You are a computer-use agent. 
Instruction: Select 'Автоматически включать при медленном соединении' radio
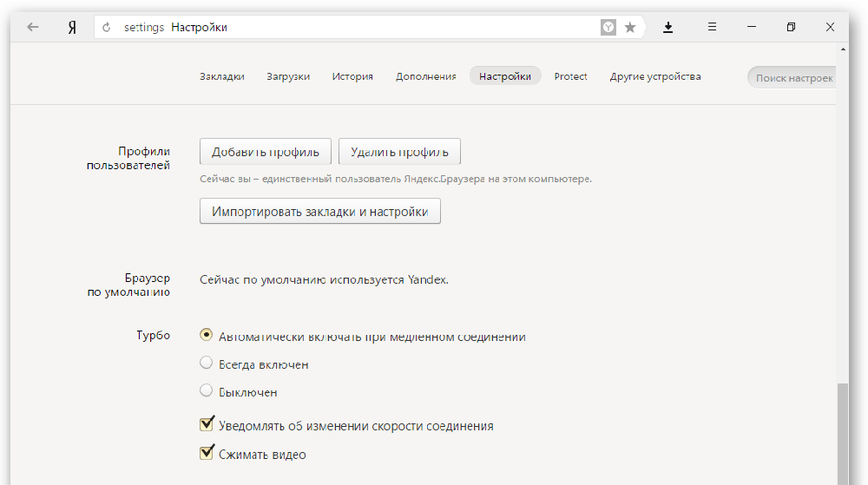tap(207, 335)
